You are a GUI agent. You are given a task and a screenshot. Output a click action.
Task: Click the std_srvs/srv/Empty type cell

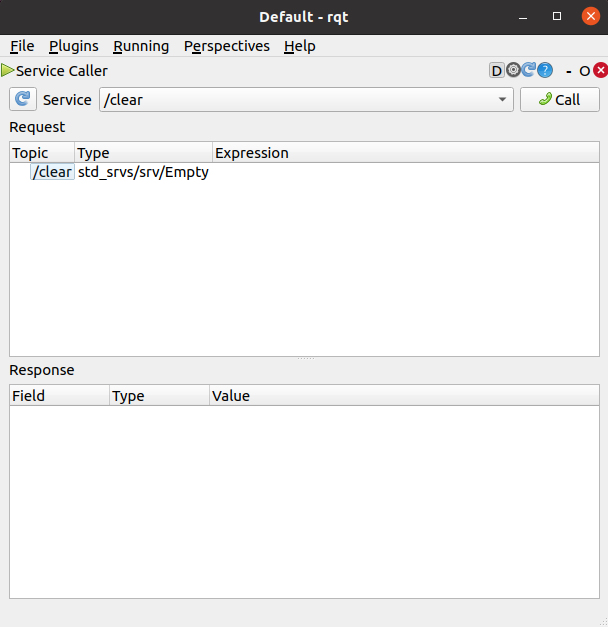pyautogui.click(x=143, y=172)
